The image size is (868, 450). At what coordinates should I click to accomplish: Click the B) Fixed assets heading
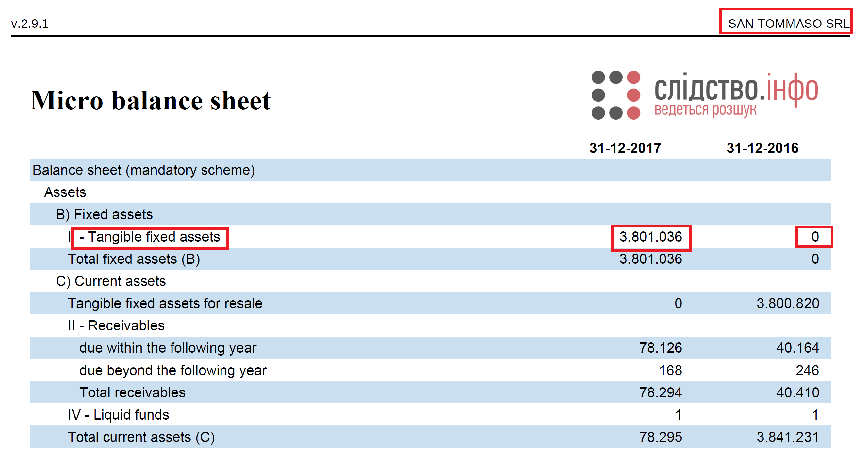(104, 215)
